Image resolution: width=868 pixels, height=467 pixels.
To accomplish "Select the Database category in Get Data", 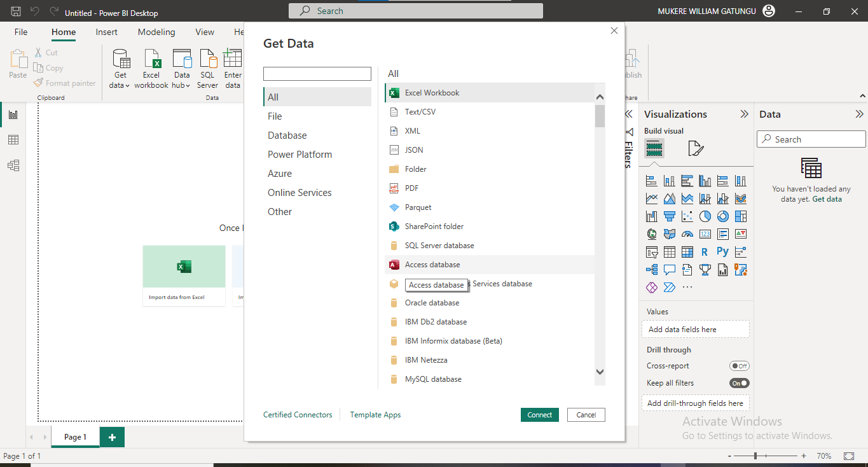I will click(x=287, y=136).
